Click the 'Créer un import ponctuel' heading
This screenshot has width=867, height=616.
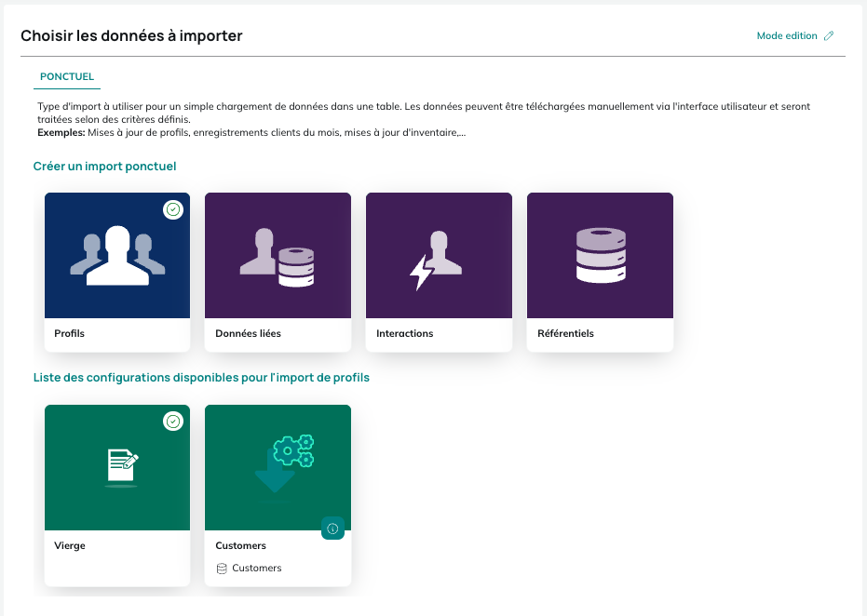click(104, 167)
